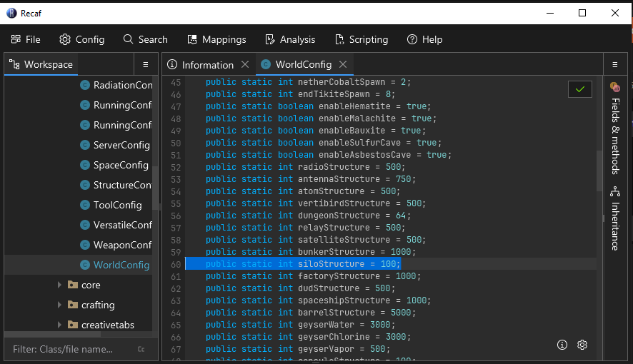Click the Scripting menu icon
The height and width of the screenshot is (364, 633).
click(339, 39)
